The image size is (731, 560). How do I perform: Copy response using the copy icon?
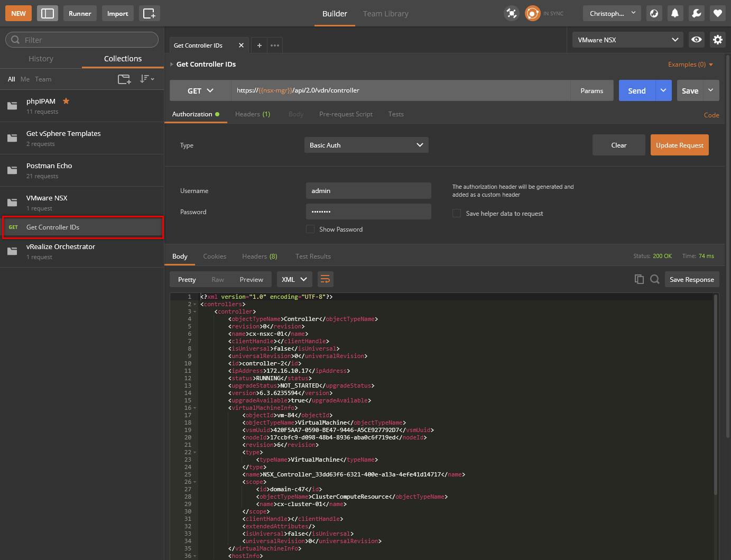coord(639,279)
